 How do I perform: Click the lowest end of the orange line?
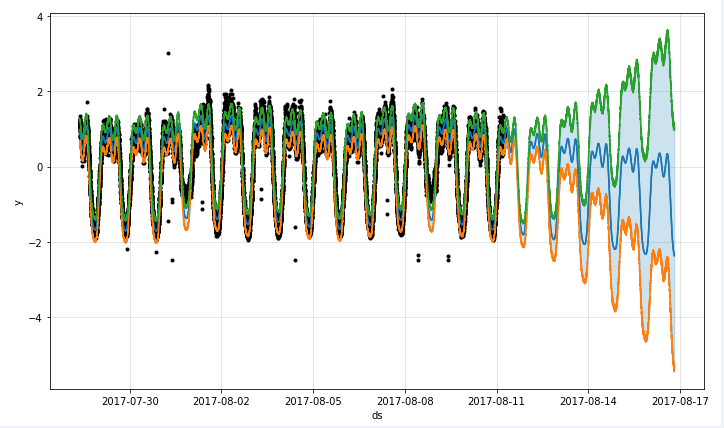pos(673,368)
